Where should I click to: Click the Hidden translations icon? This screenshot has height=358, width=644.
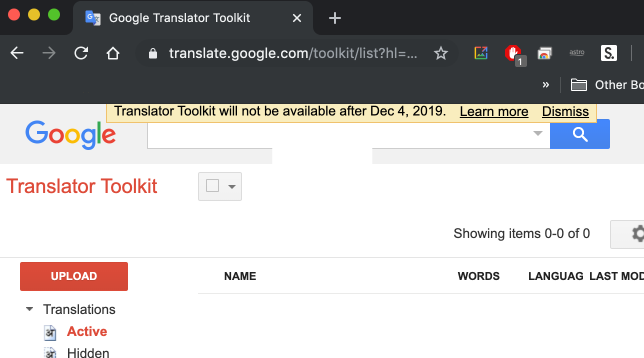pyautogui.click(x=50, y=352)
